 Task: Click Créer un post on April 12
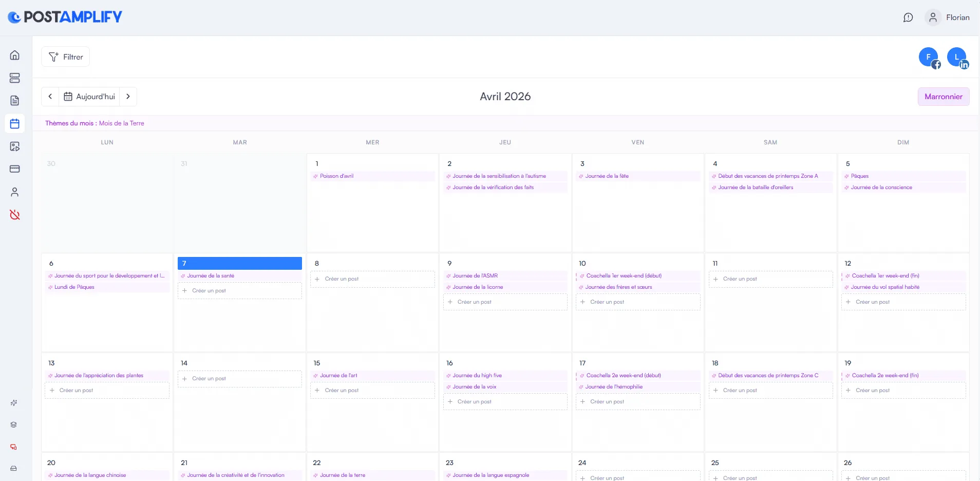pyautogui.click(x=903, y=302)
